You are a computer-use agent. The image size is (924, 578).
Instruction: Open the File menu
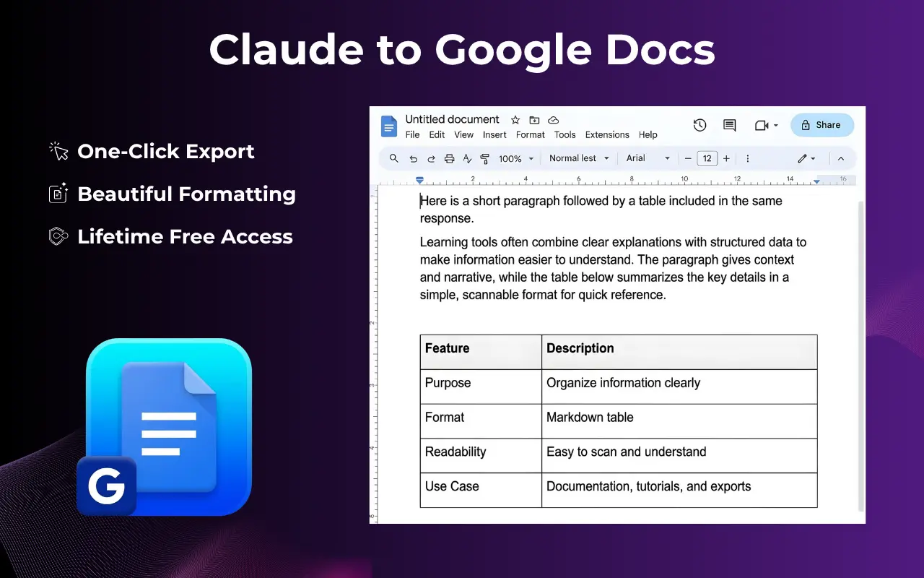point(412,135)
